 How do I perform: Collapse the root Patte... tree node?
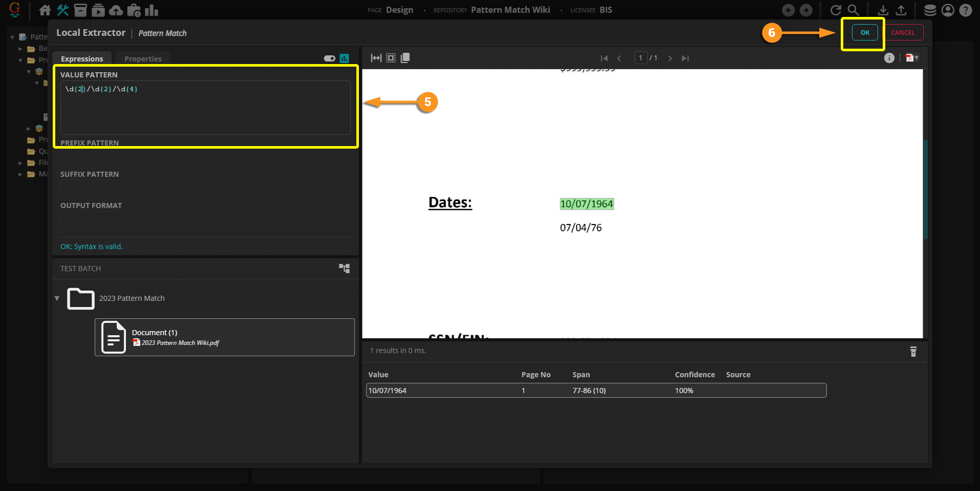tap(12, 37)
